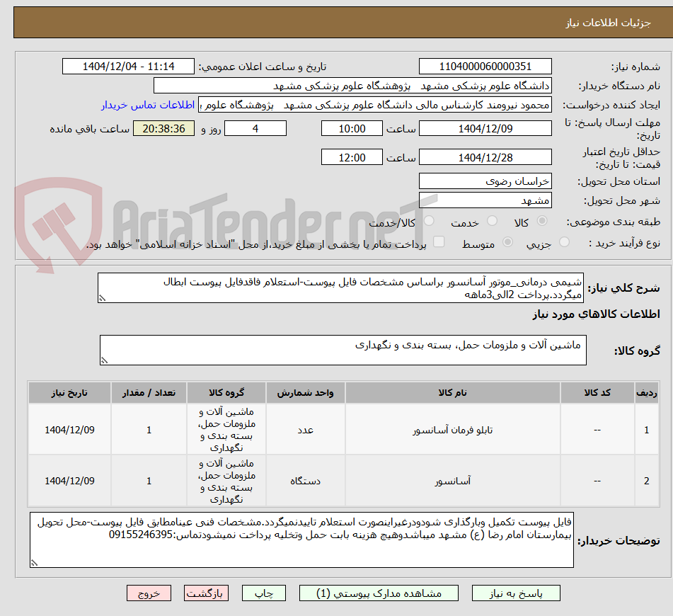Click the remaining days field showing 4
Viewport: 673px width, 616px height.
tap(255, 128)
